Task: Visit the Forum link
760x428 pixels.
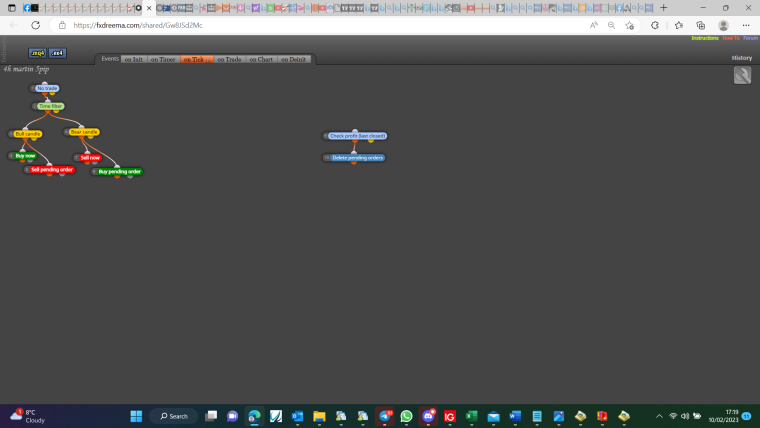Action: click(x=750, y=38)
